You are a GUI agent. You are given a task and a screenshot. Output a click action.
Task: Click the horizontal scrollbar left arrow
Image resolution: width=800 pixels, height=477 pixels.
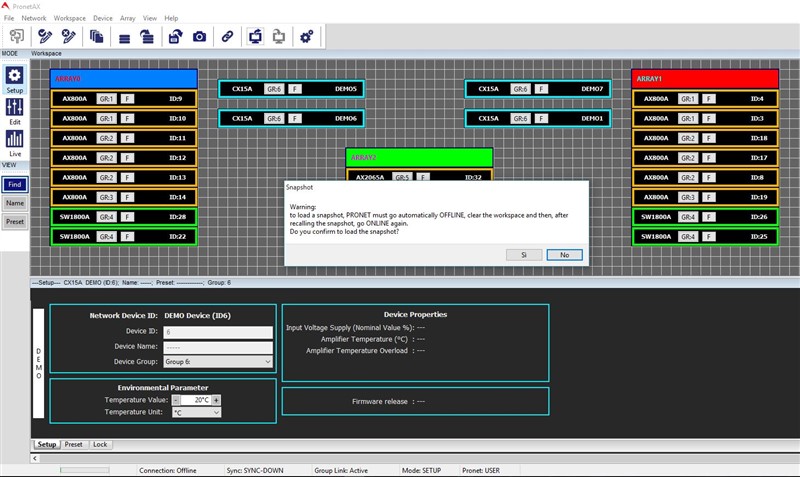[35, 458]
